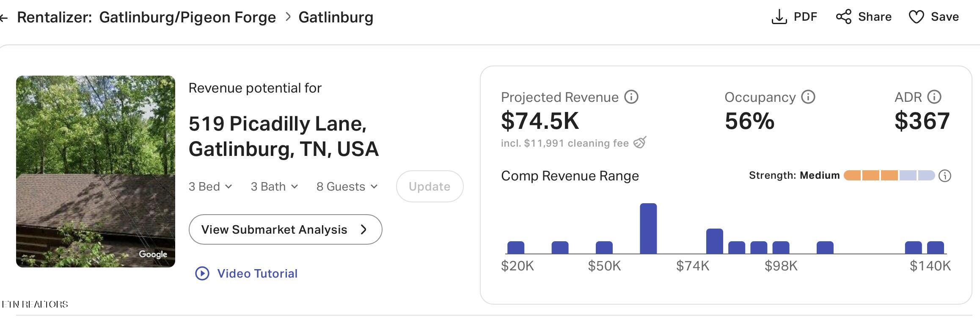Expand the 3 Bed dropdown
The height and width of the screenshot is (319, 980).
[210, 186]
